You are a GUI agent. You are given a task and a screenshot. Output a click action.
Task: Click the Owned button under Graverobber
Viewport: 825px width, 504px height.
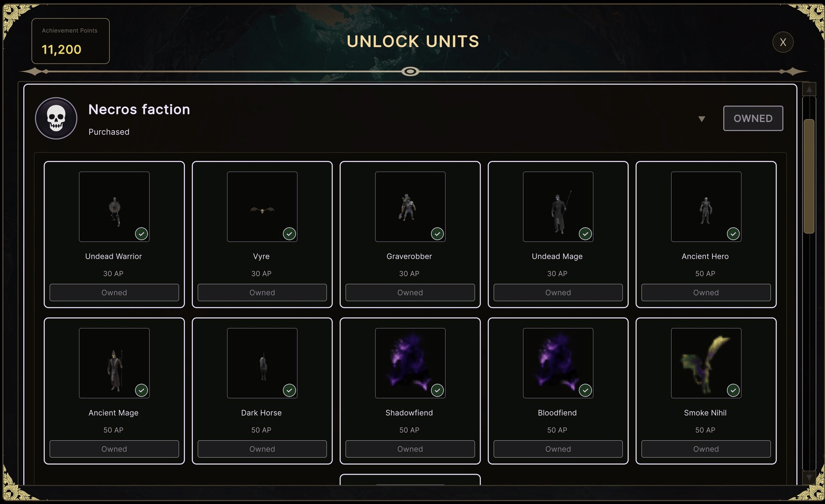point(410,293)
